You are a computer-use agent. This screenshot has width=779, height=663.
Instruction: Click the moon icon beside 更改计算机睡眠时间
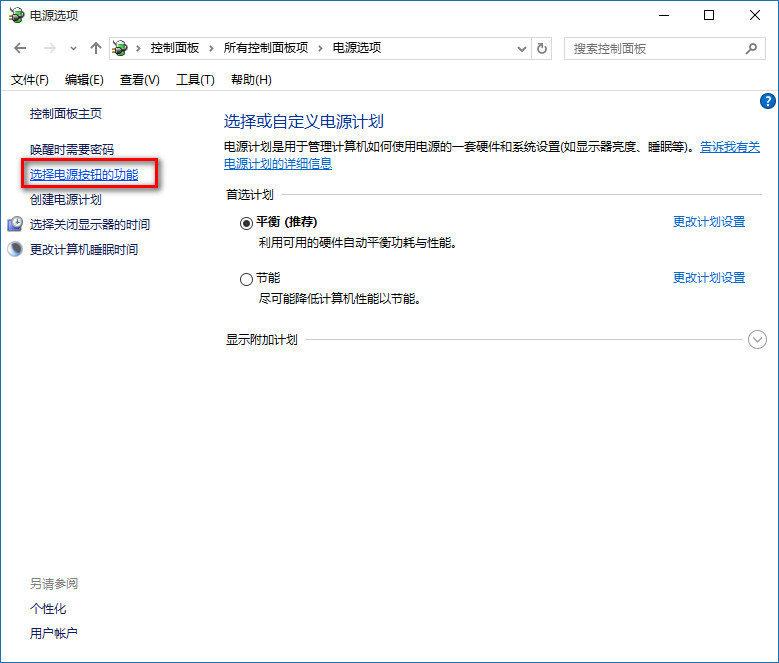pos(15,249)
